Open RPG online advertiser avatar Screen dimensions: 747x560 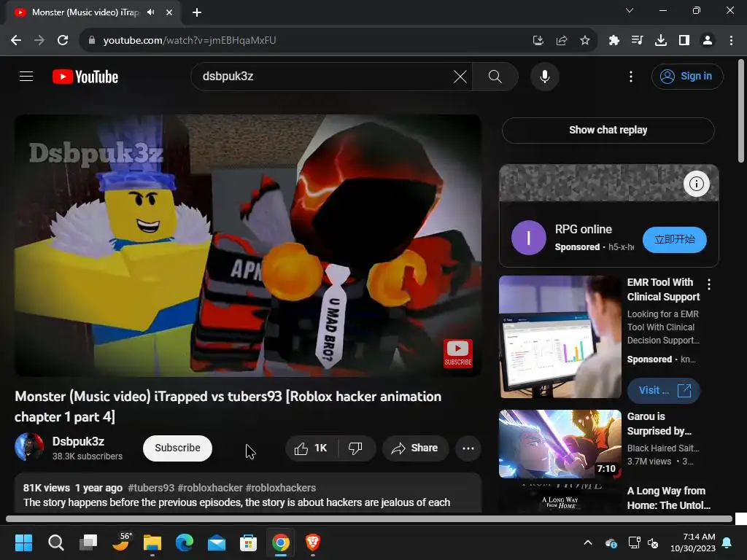(528, 238)
